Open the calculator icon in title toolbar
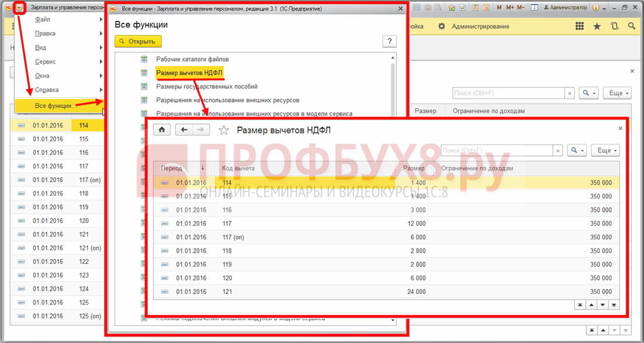This screenshot has width=644, height=343. click(476, 8)
